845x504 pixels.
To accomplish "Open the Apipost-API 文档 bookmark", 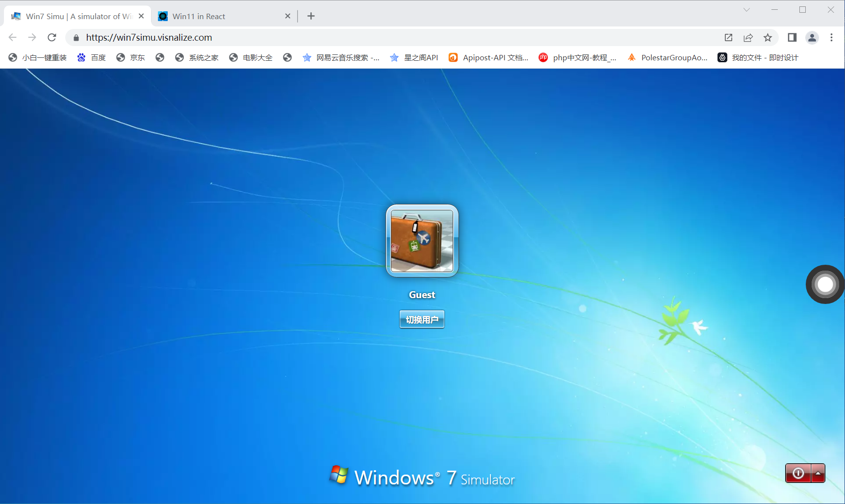I will coord(488,57).
